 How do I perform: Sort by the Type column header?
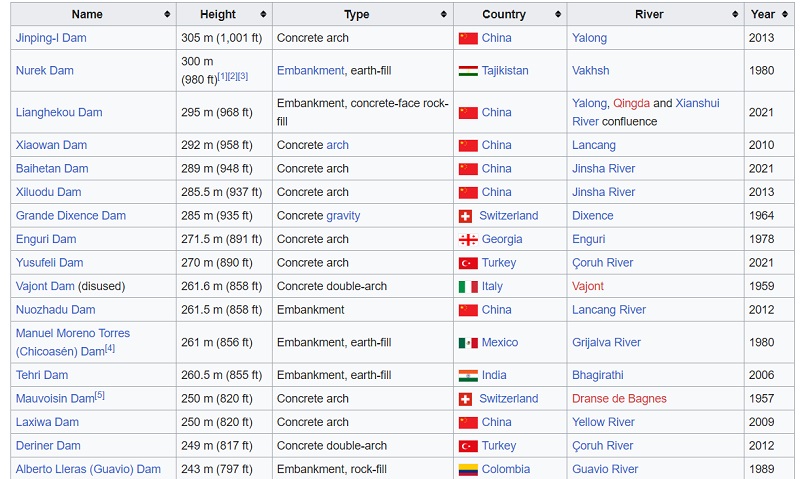point(356,14)
